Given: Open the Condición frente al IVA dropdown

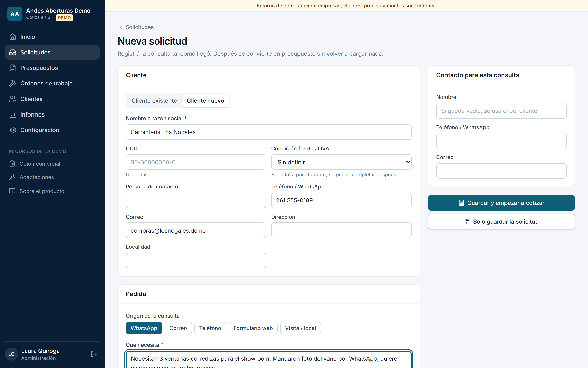Looking at the screenshot, I should click(341, 162).
